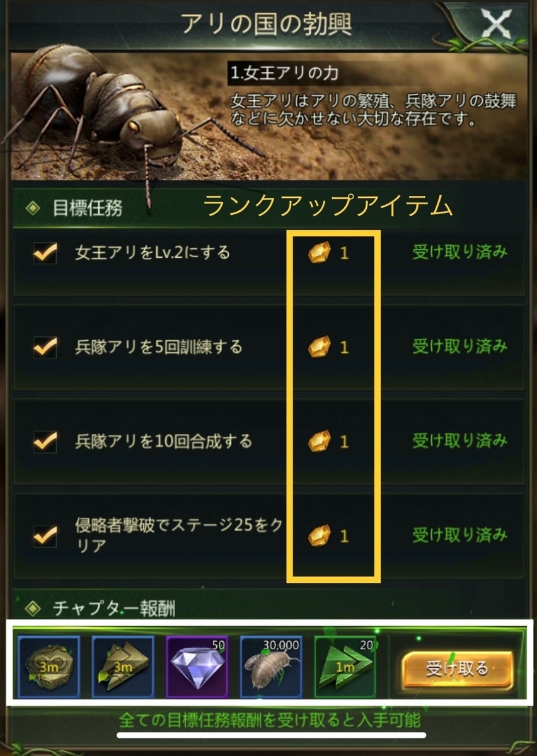Image resolution: width=537 pixels, height=756 pixels.
Task: Close the アリの国の勃興 window
Action: click(497, 25)
